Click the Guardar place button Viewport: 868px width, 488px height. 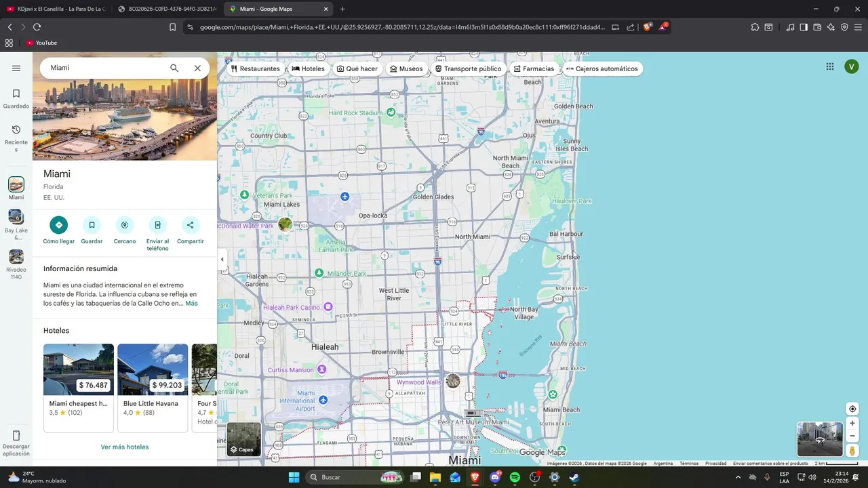[92, 230]
